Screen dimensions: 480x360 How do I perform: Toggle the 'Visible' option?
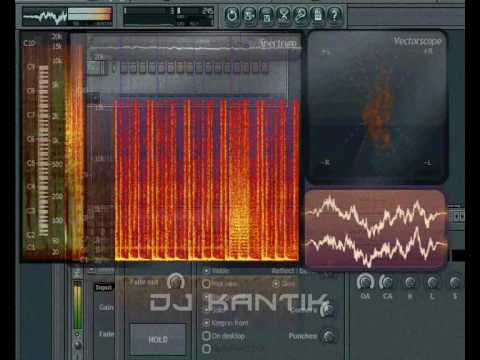tap(206, 271)
